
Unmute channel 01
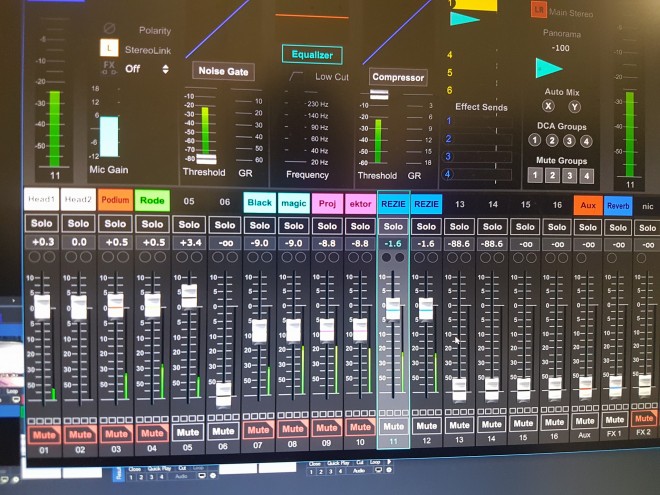pyautogui.click(x=44, y=435)
